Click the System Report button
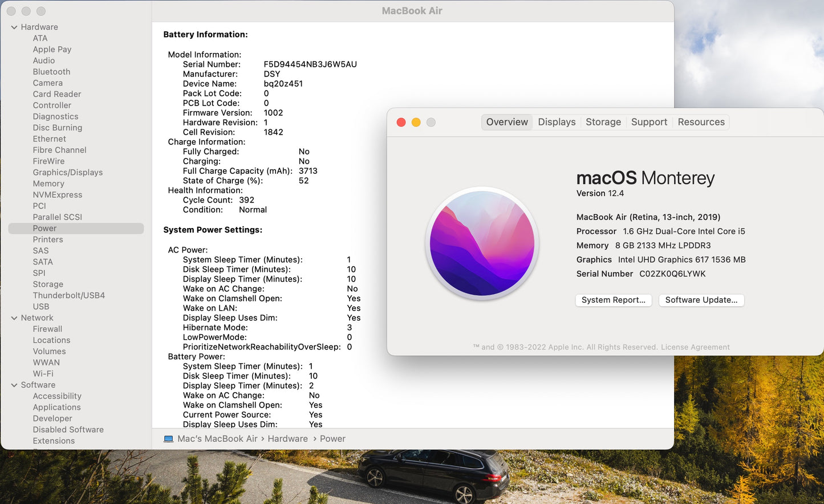 [x=613, y=300]
